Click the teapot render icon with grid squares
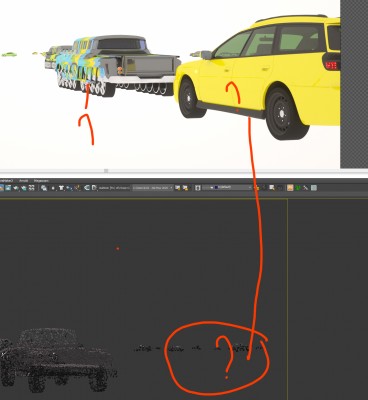 click(16, 188)
